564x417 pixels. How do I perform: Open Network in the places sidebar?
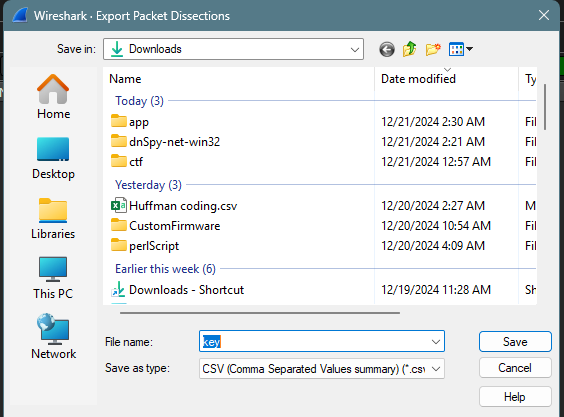pyautogui.click(x=53, y=337)
